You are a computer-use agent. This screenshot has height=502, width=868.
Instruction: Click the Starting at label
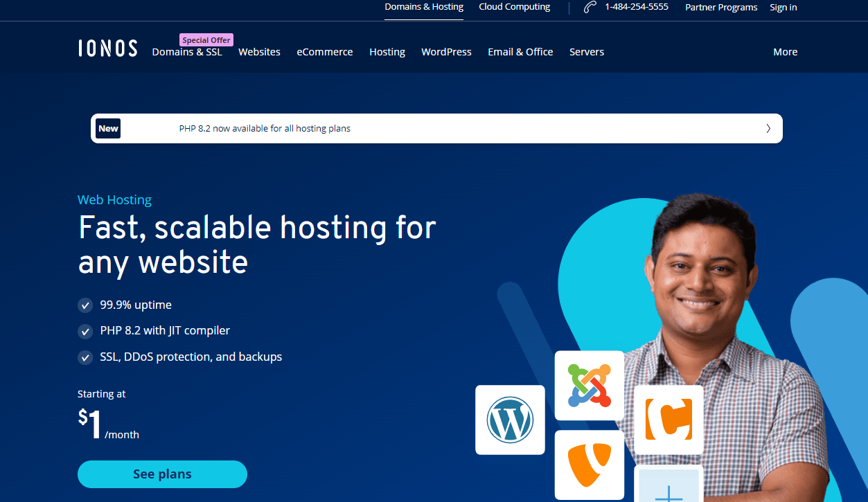click(102, 394)
